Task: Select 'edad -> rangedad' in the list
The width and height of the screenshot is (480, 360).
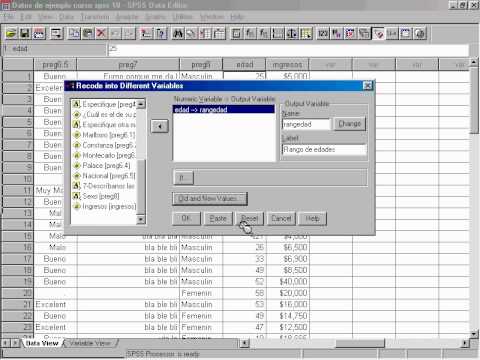Action: coord(224,110)
